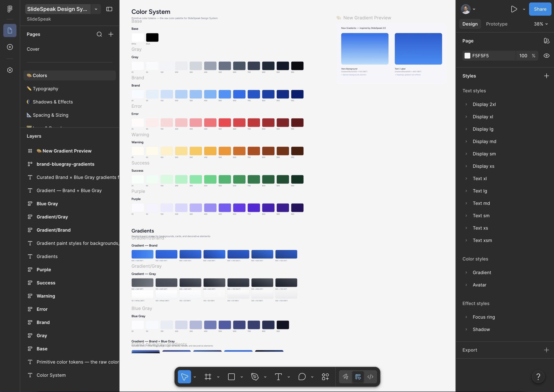Open the Pen tool options dropdown arrow

point(265,377)
